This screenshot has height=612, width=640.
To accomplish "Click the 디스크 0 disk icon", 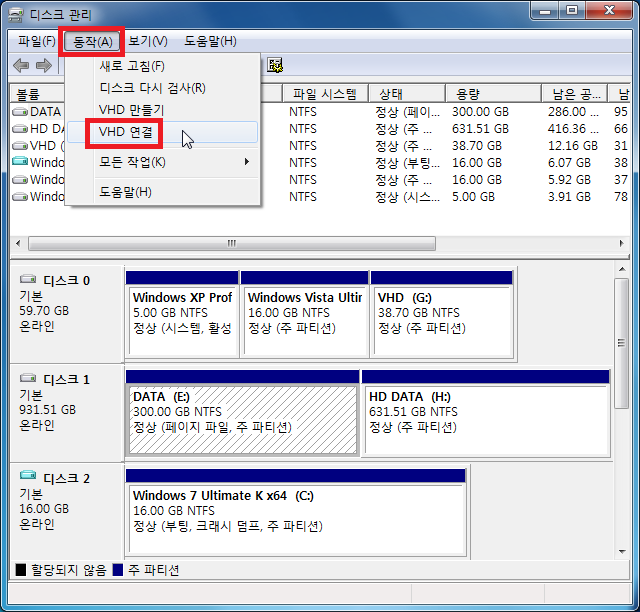I will click(28, 279).
